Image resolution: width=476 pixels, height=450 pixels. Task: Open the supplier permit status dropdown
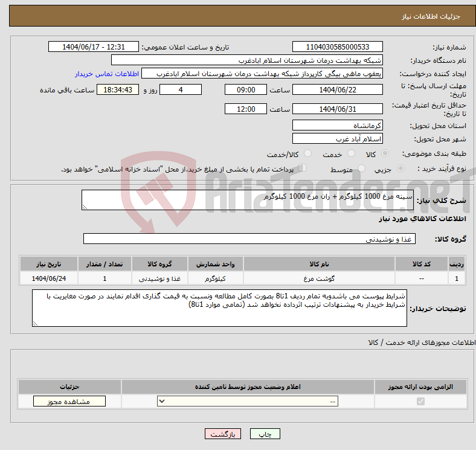pos(248,402)
